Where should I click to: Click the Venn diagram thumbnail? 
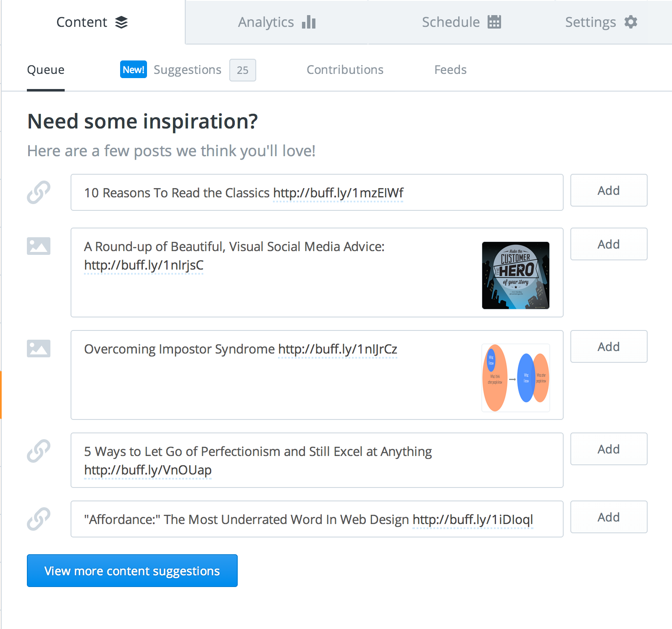(515, 377)
